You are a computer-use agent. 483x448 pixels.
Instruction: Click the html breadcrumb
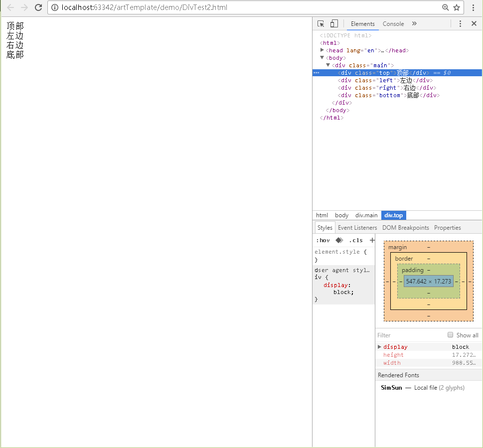tap(322, 215)
